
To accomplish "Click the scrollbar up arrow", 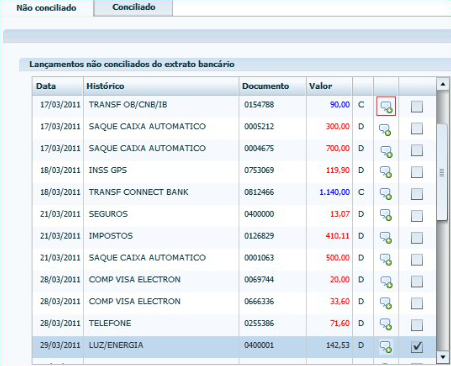I will click(443, 84).
